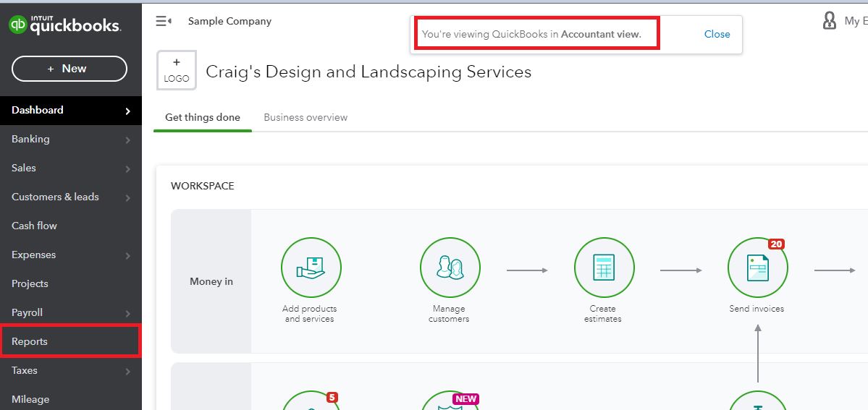Open Customers & leads in the sidebar
The image size is (868, 410).
(71, 197)
